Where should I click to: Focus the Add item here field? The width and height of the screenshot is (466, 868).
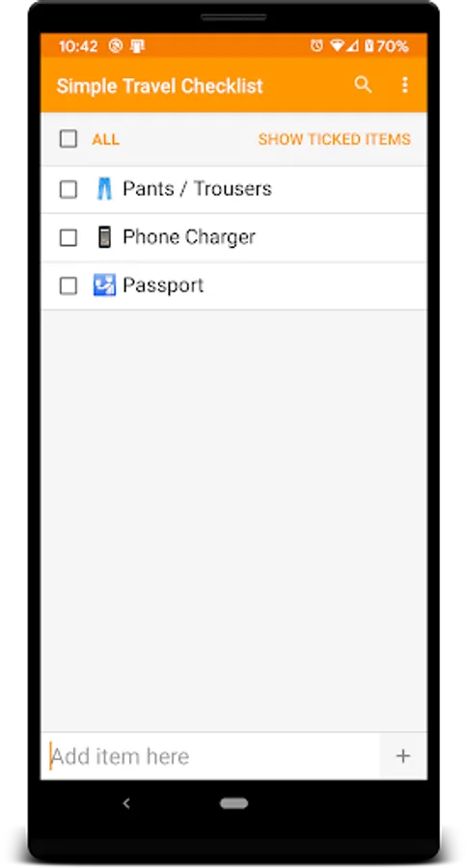210,756
